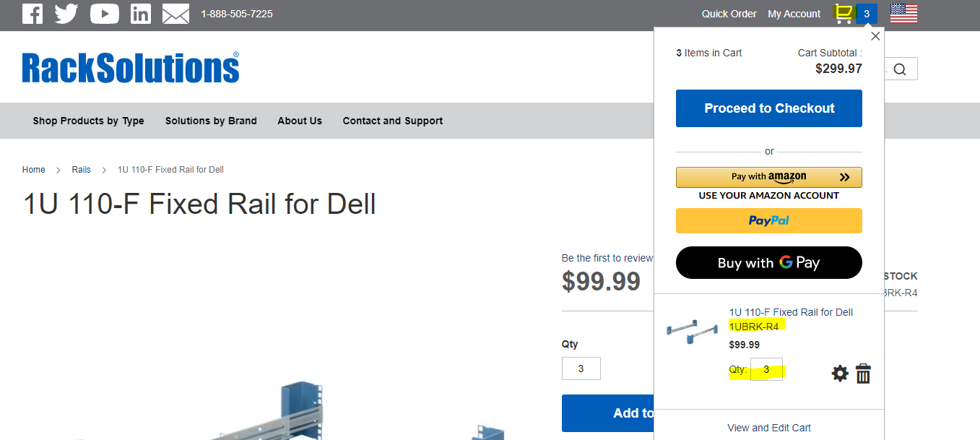Open the Twitter bird icon link

pyautogui.click(x=66, y=14)
